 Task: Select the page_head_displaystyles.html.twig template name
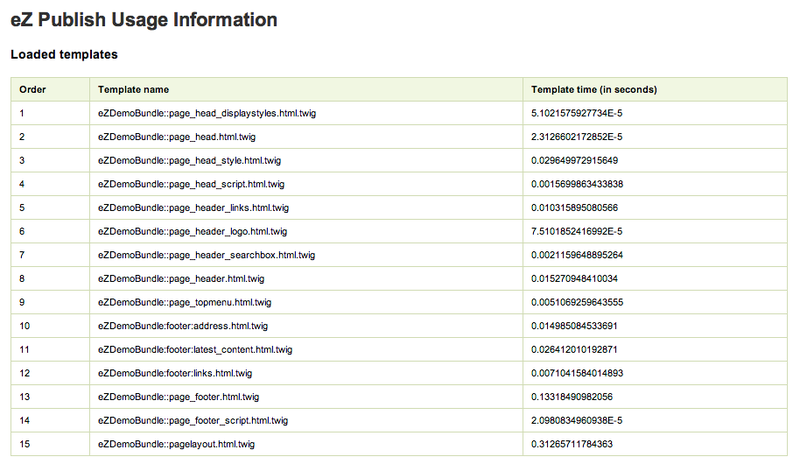click(207, 113)
